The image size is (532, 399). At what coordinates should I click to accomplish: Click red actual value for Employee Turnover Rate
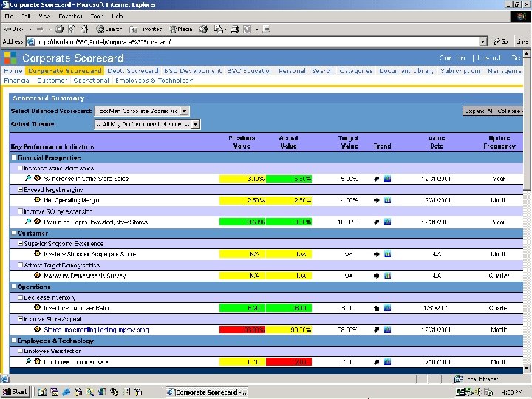click(x=289, y=361)
